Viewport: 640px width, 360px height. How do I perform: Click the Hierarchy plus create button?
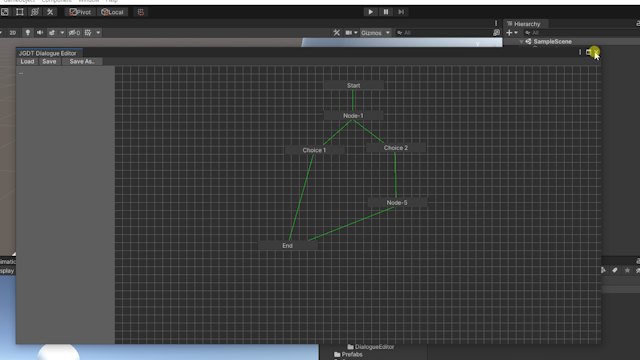509,33
